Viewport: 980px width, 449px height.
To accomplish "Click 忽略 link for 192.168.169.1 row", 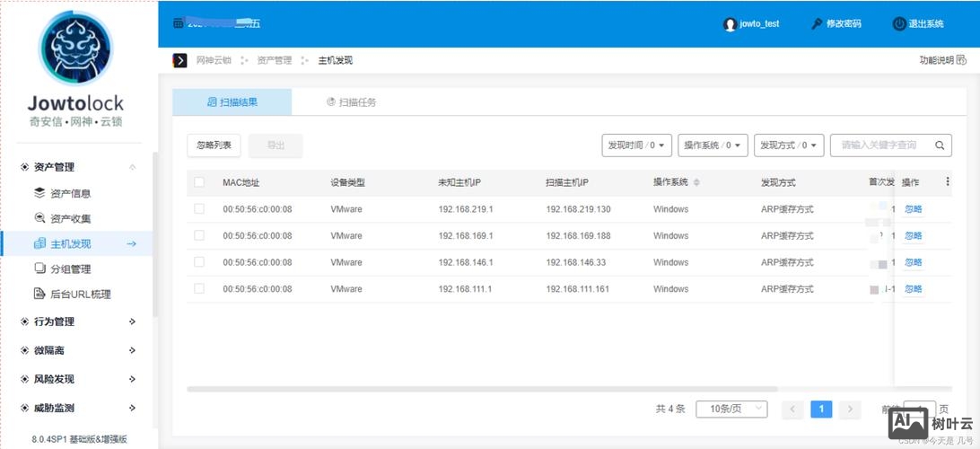I will pyautogui.click(x=913, y=236).
